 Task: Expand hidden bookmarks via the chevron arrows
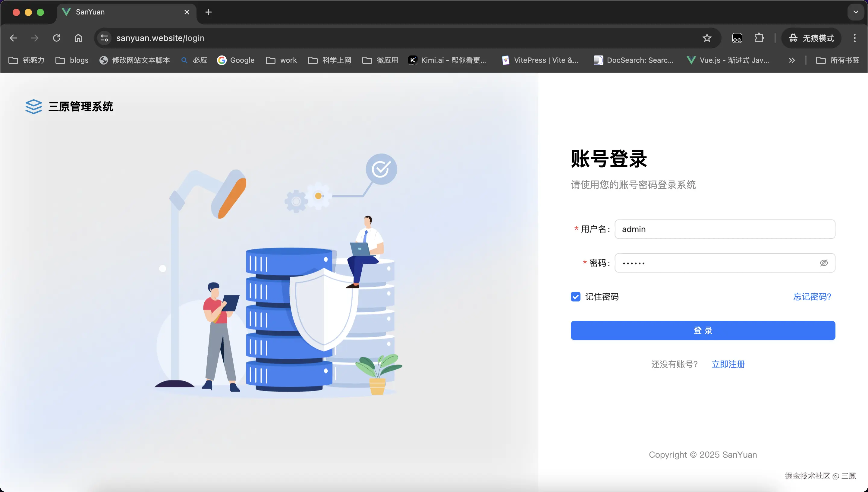coord(792,60)
